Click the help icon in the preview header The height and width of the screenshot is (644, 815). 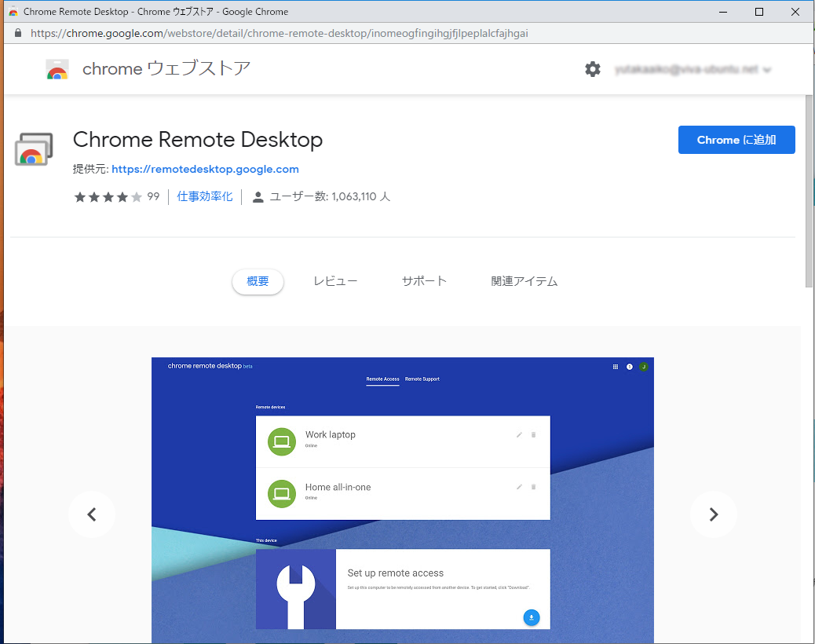point(630,367)
